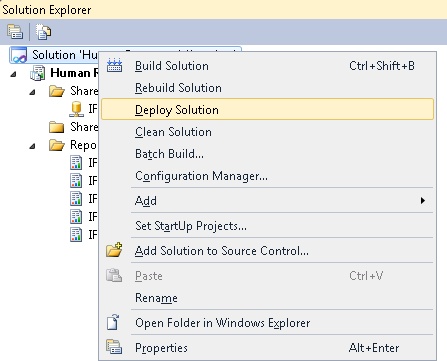Collapse the Human Resources project node
This screenshot has width=447, height=361.
13,74
